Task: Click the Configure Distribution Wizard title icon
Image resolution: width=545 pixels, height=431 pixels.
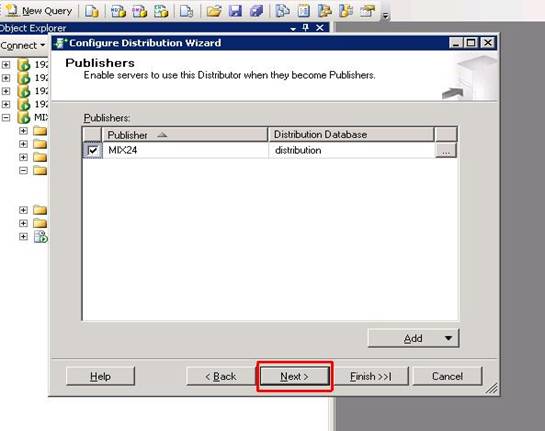Action: [x=61, y=43]
